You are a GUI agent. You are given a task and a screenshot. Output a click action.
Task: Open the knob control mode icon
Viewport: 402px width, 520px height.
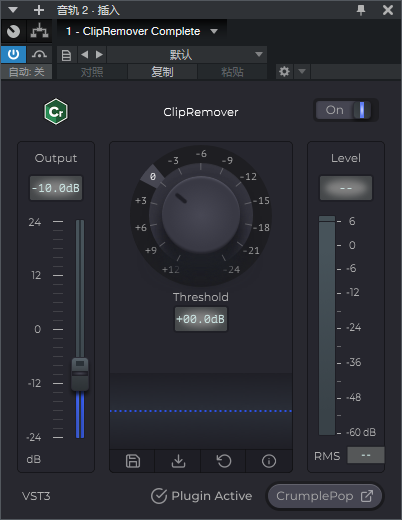coord(14,31)
